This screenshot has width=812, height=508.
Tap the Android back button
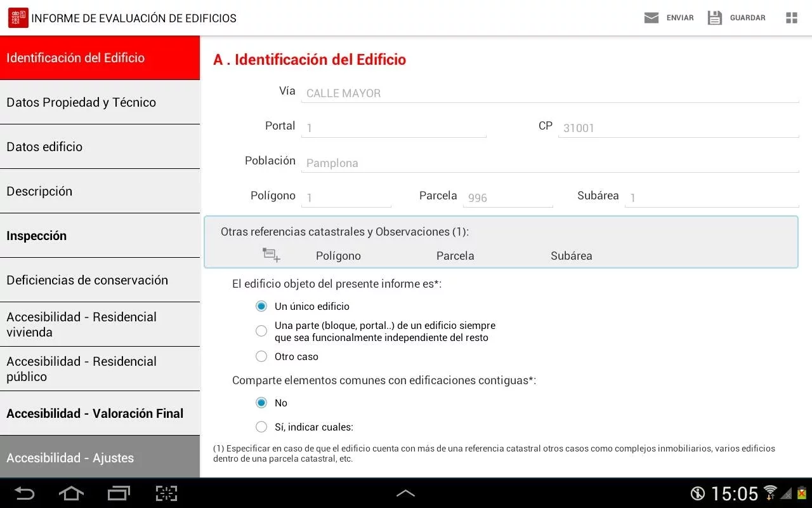coord(24,493)
